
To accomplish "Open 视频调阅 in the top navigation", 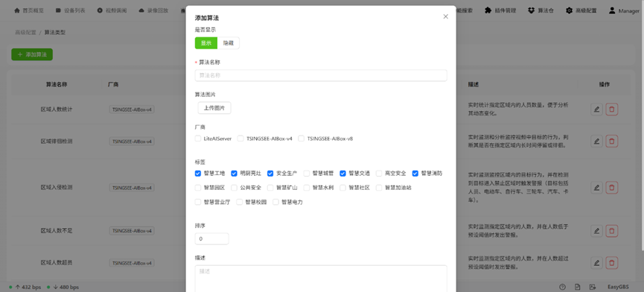I will point(112,10).
